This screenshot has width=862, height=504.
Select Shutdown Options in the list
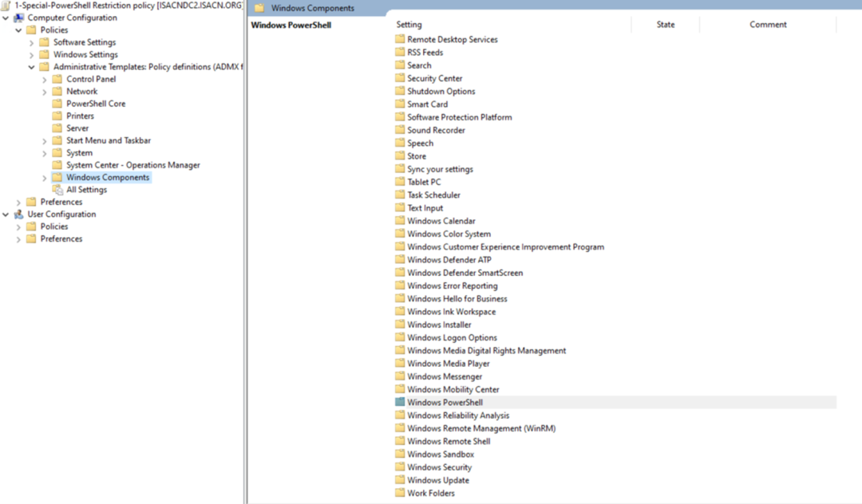pos(441,91)
